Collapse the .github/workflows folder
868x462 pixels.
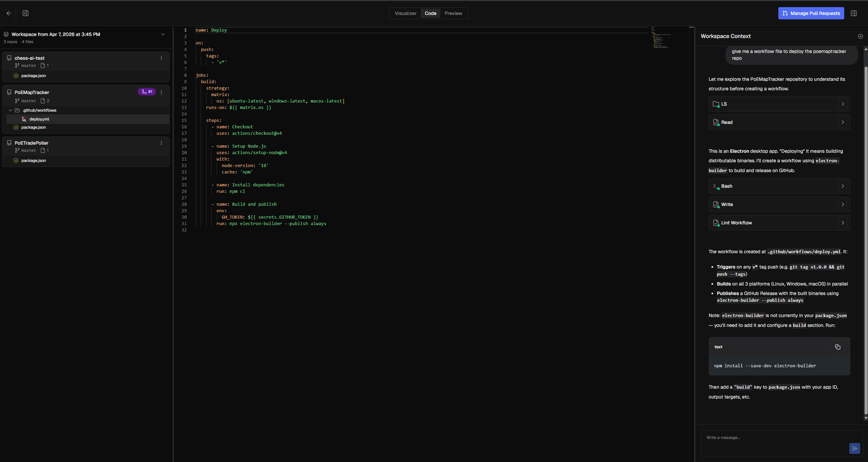pyautogui.click(x=11, y=110)
